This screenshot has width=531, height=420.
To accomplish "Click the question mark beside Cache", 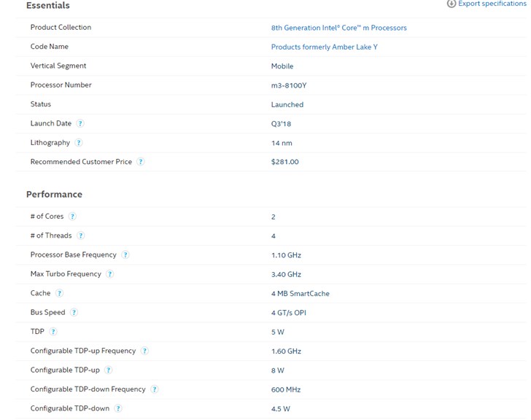I will [x=59, y=293].
